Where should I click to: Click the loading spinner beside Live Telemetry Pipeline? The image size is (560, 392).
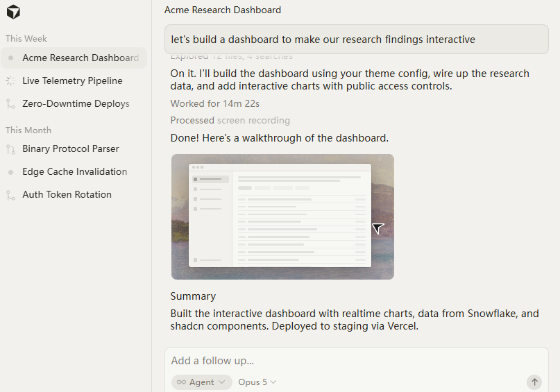[x=10, y=81]
